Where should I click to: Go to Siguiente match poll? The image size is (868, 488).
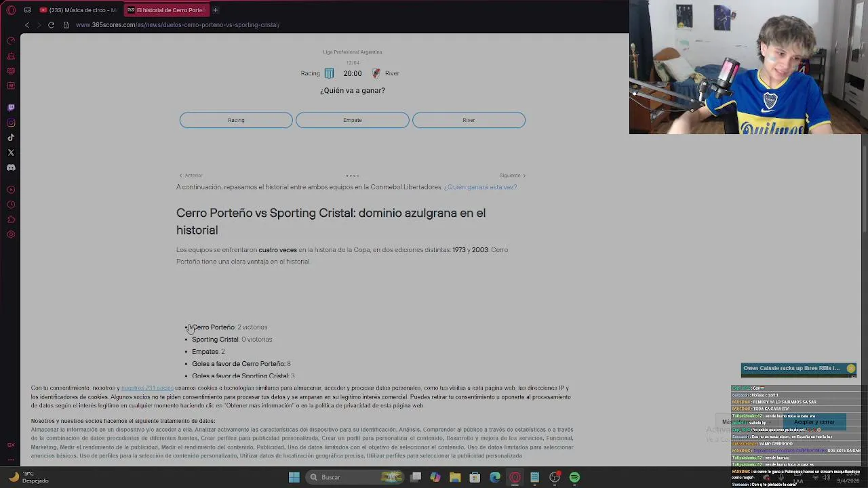click(513, 176)
